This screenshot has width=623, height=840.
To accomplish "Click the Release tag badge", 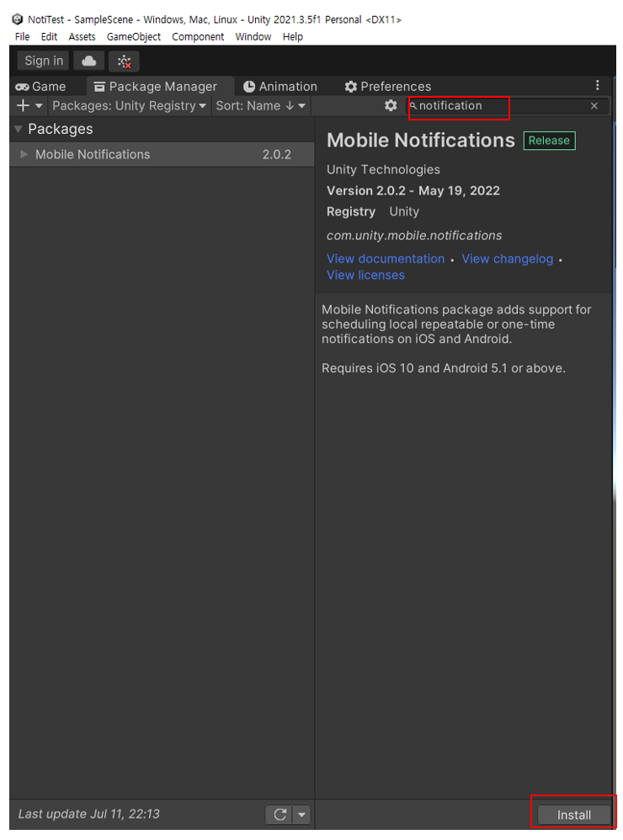I will click(x=549, y=141).
